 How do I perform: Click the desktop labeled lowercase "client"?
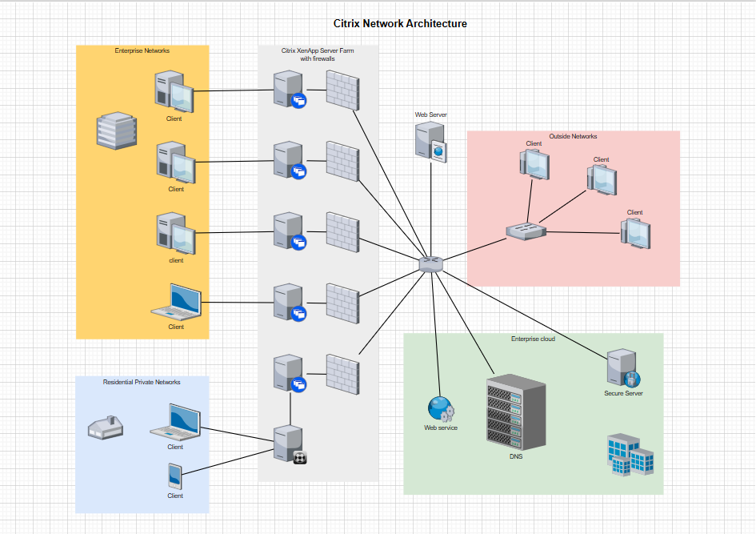click(175, 233)
